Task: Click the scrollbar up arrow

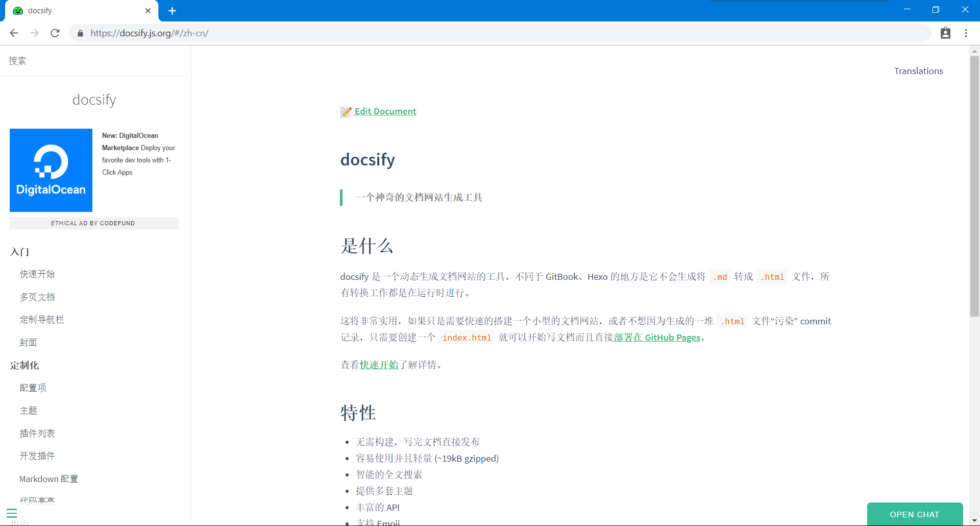Action: (x=974, y=51)
